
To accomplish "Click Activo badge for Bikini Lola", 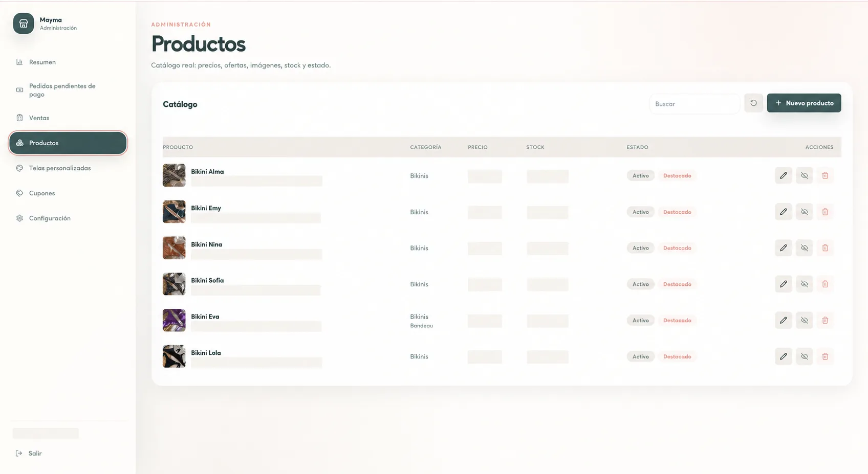I will coord(640,356).
